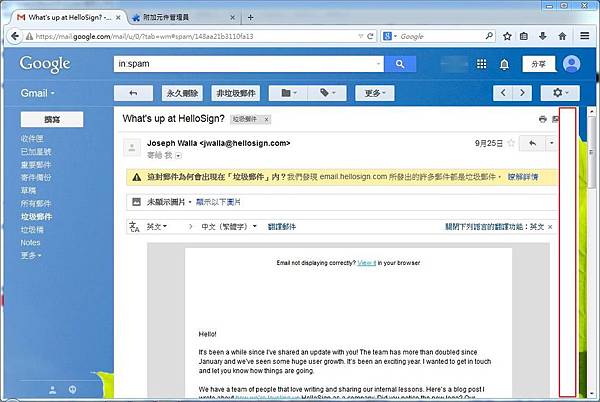The width and height of the screenshot is (600, 402).
Task: Go back to the spam list arrow button
Action: tap(133, 93)
